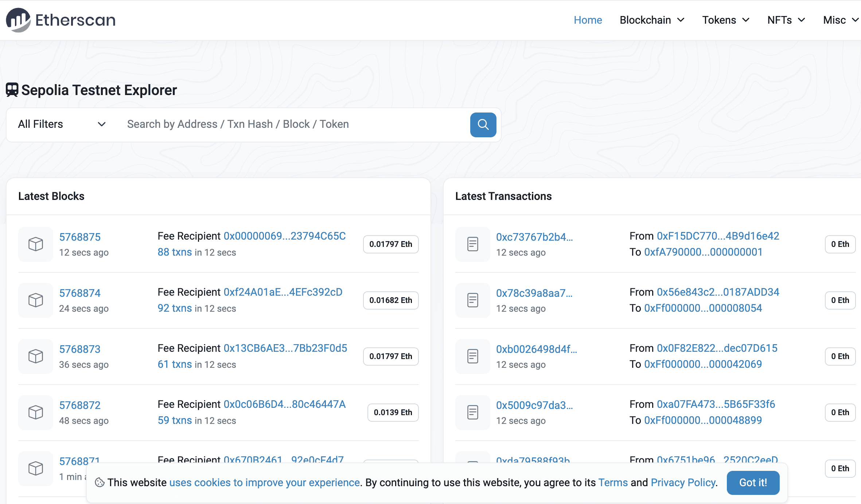Viewport: 861px width, 504px height.
Task: Click the 0 Eth badge for 0x5009c97da3
Action: click(840, 413)
